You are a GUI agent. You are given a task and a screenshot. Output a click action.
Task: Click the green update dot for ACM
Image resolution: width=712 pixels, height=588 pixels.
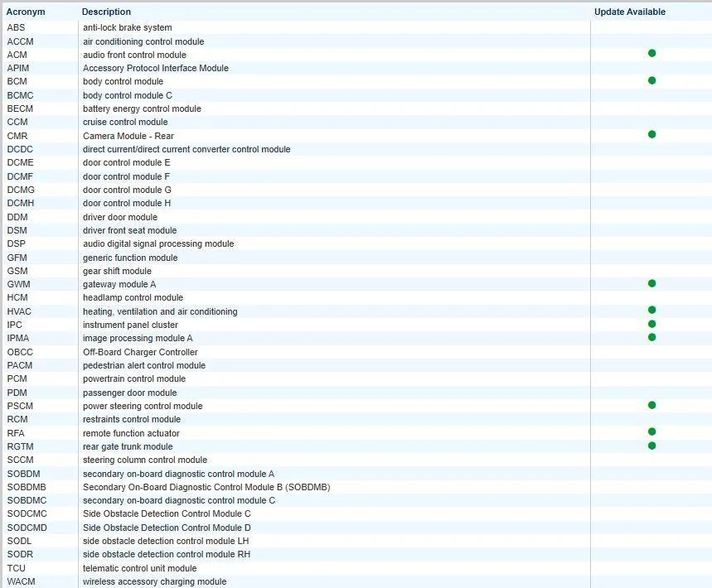pyautogui.click(x=651, y=54)
